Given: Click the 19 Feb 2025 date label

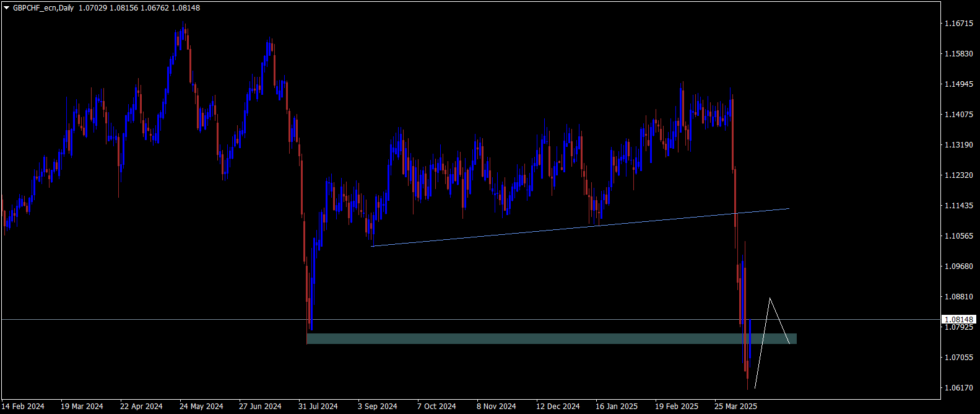Looking at the screenshot, I should pos(677,407).
